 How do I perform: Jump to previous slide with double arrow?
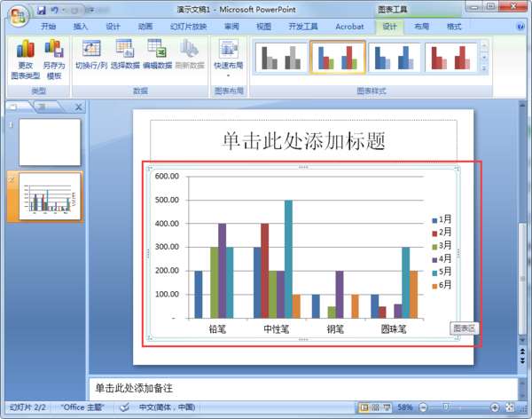(x=523, y=352)
